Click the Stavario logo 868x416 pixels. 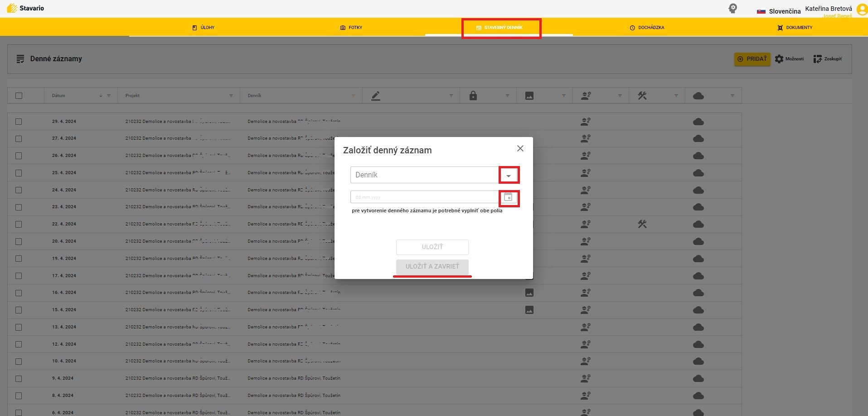coord(25,8)
